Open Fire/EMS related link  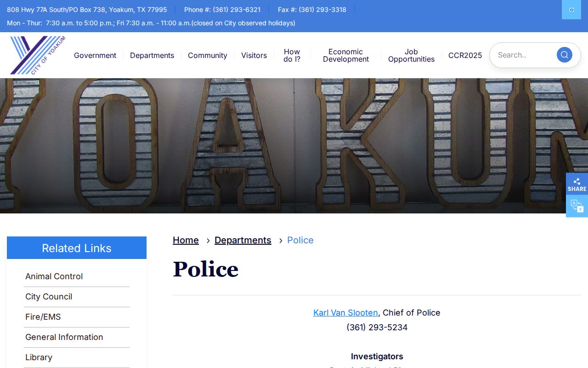tap(77, 317)
